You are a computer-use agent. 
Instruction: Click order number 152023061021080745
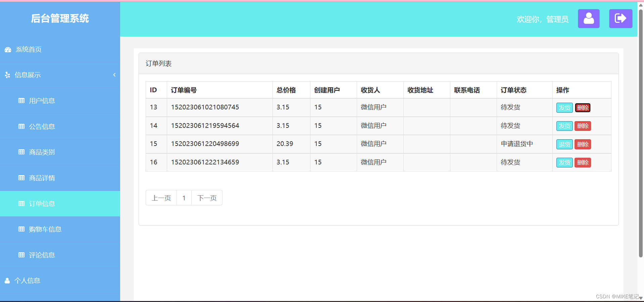[x=205, y=107]
